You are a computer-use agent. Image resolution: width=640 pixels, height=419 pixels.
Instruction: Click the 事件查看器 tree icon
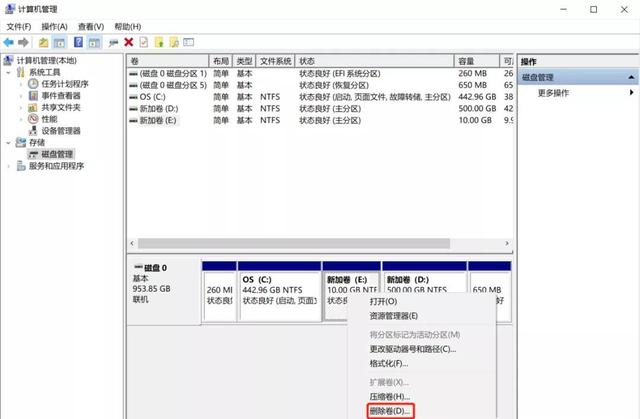tap(33, 95)
